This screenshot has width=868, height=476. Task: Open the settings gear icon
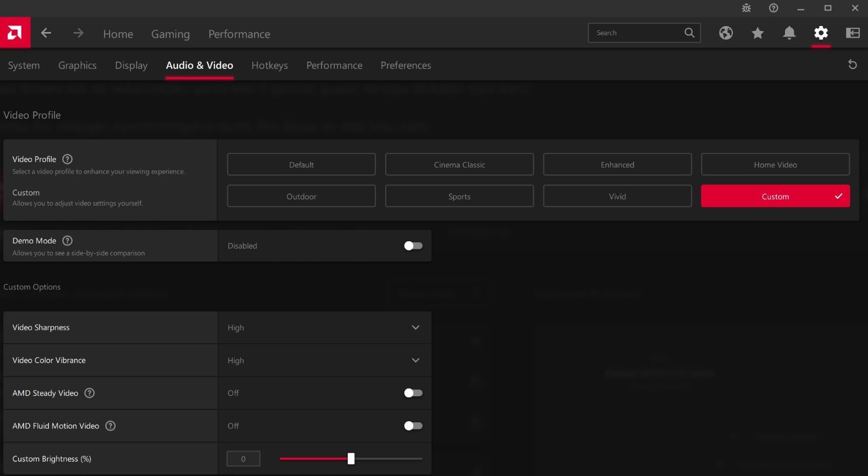point(821,33)
